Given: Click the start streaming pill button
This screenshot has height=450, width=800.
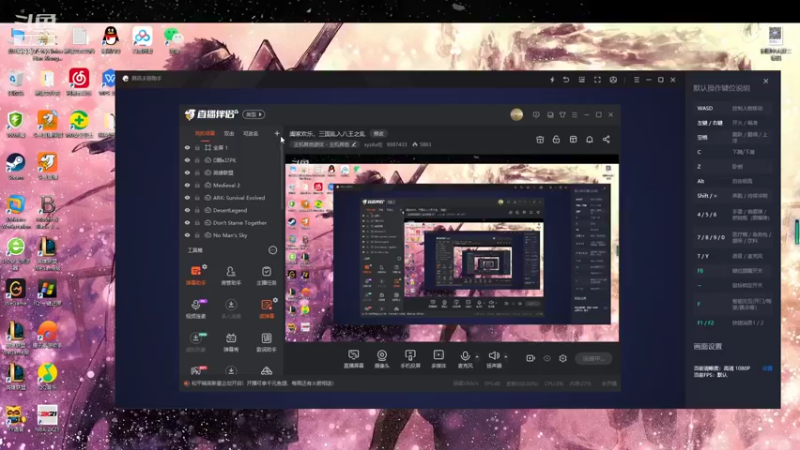Looking at the screenshot, I should [x=593, y=358].
